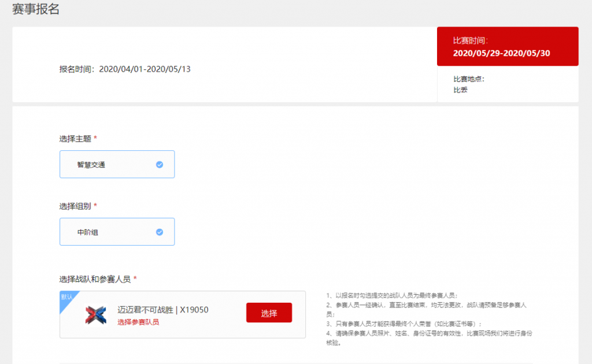Viewport: 592px width, 364px height.
Task: Click the 选择主题 field label
Action: pyautogui.click(x=75, y=139)
